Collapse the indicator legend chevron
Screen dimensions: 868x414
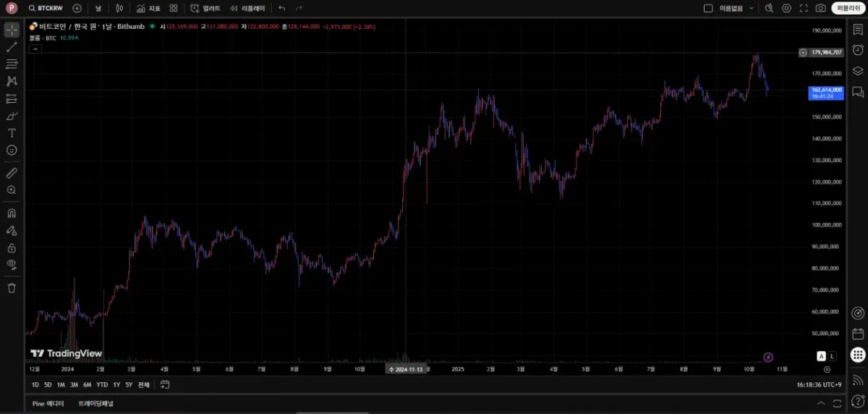click(x=35, y=48)
